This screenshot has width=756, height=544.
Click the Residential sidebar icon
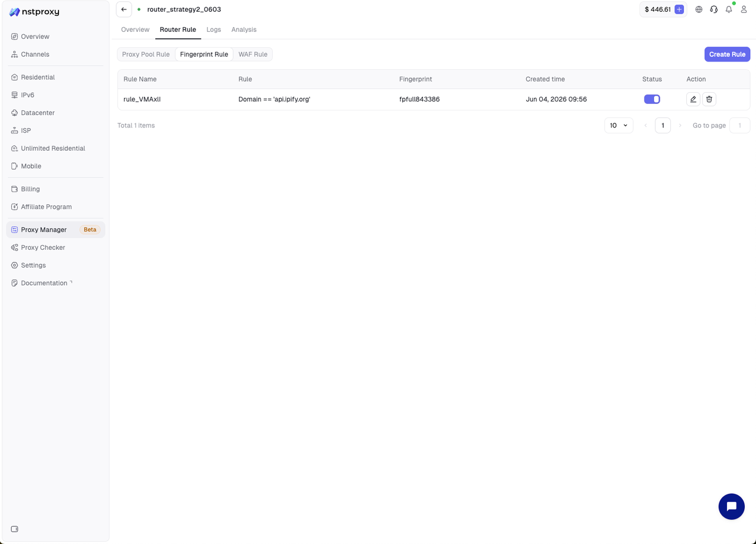click(x=15, y=77)
